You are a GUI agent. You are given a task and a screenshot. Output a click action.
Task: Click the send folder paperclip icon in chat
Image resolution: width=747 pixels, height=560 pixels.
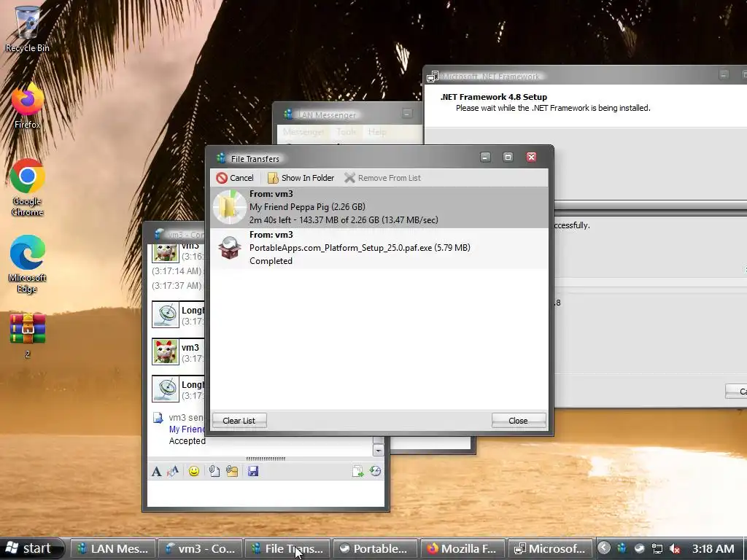232,472
